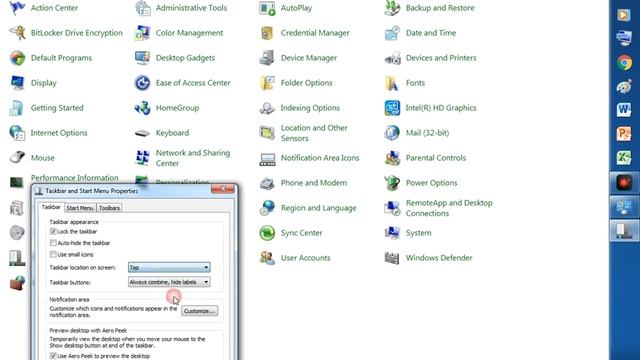This screenshot has height=360, width=640.
Task: Open Taskbar location on screen dropdown
Action: coord(169,267)
